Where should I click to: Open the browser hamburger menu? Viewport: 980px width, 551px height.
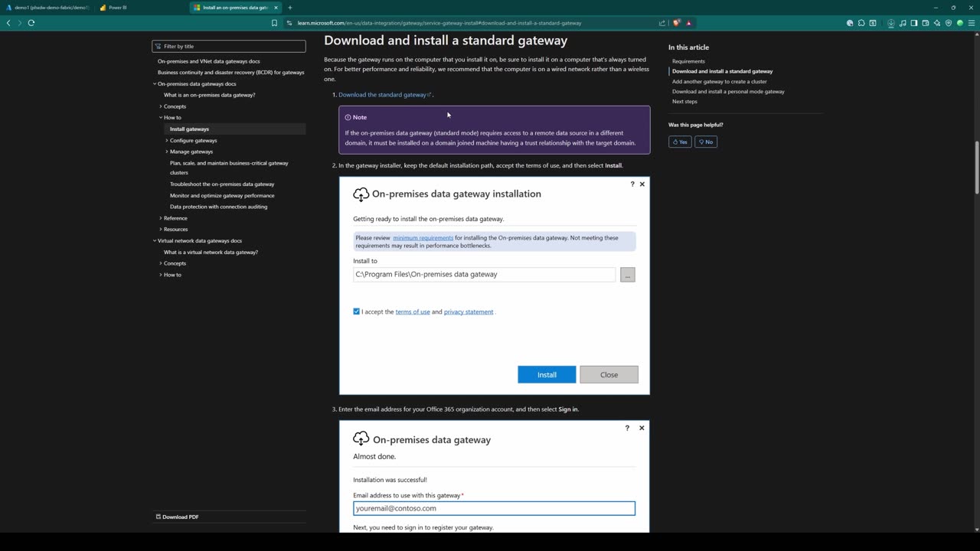coord(972,23)
